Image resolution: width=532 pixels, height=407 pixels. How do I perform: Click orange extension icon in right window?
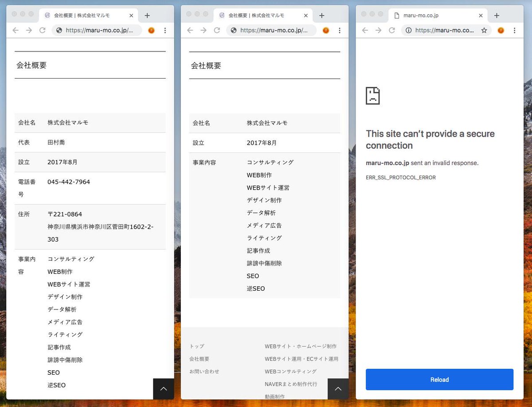pyautogui.click(x=501, y=30)
